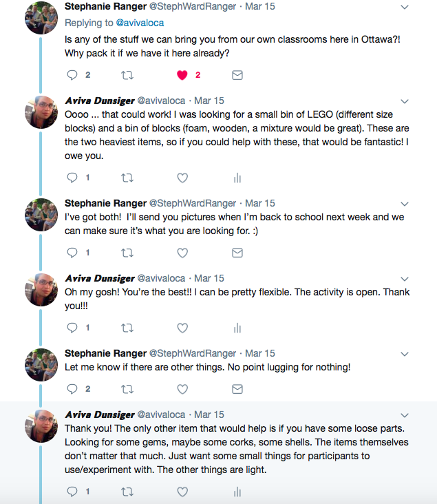Send Stephanie's first tweet via direct message

click(237, 75)
